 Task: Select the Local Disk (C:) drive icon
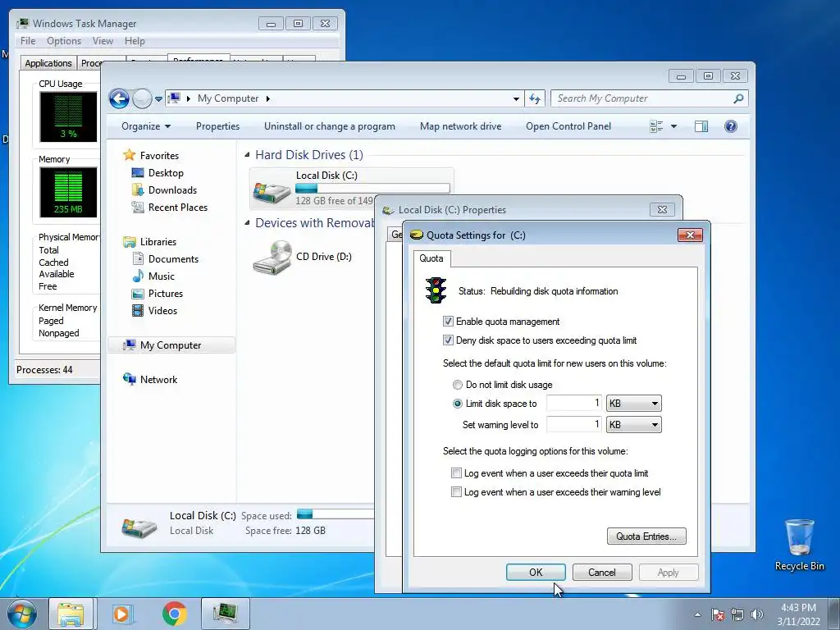pos(272,191)
